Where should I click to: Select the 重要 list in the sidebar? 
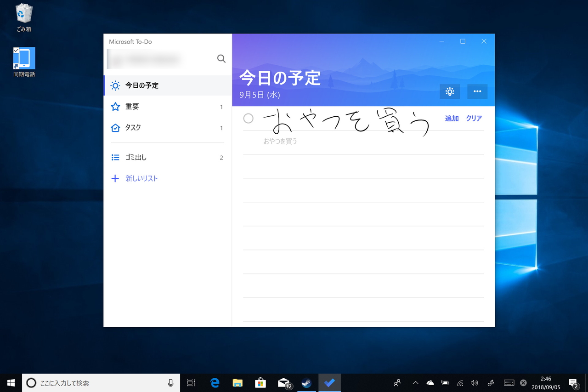(132, 106)
